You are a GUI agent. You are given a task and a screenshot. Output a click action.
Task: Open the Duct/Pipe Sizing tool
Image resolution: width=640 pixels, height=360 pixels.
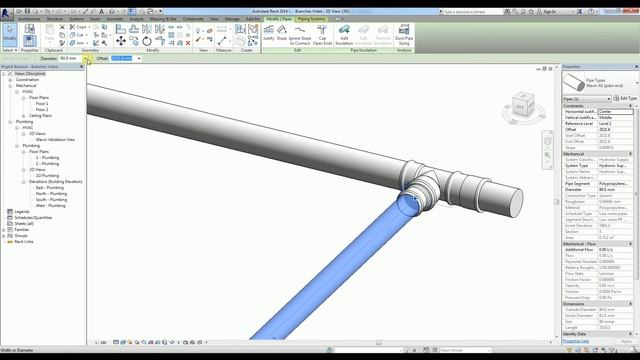point(404,35)
